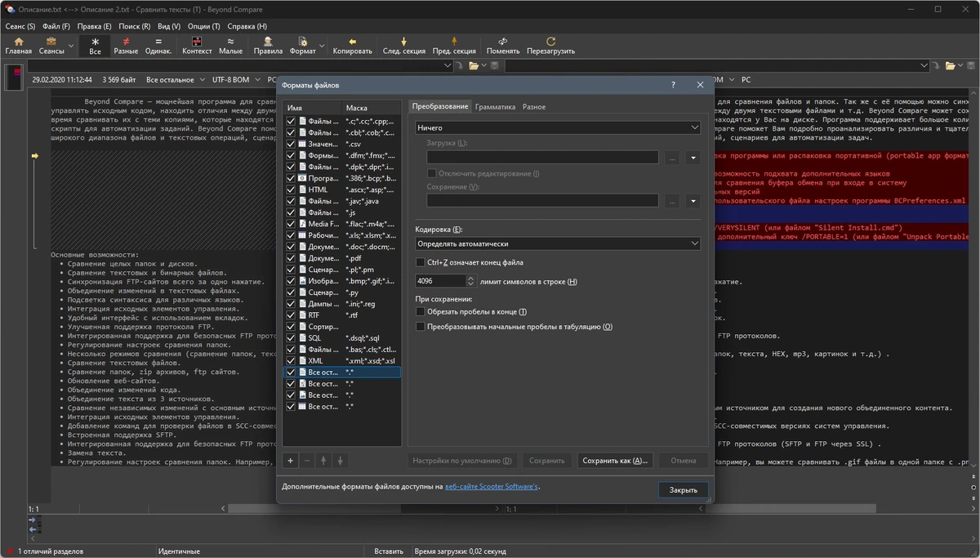Click the Копировать copy arrow button
The image size is (980, 558).
353,46
